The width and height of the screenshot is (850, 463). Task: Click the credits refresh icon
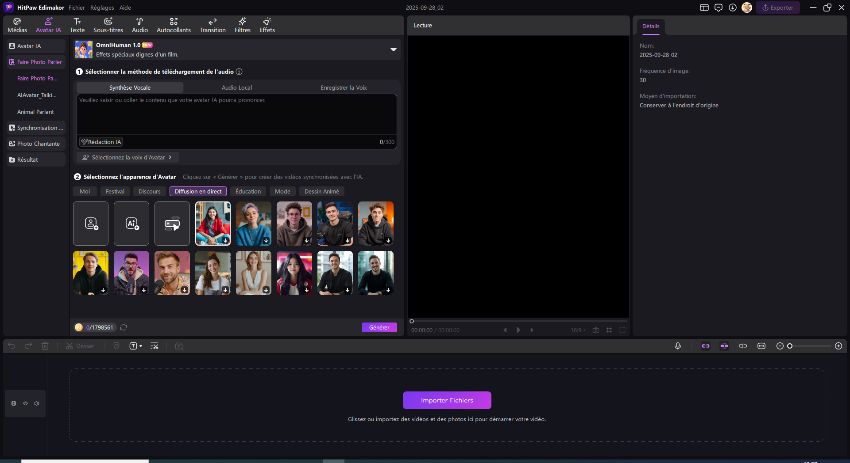[123, 327]
